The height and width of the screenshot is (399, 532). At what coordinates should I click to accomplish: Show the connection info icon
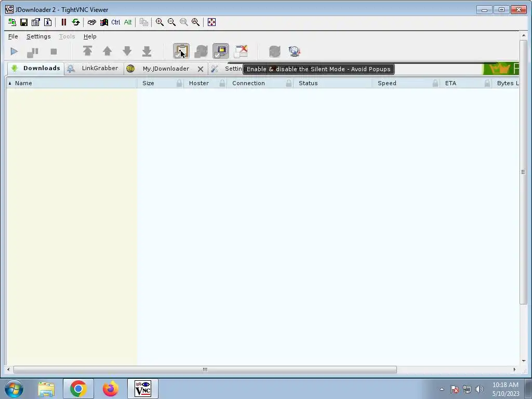pyautogui.click(x=48, y=22)
